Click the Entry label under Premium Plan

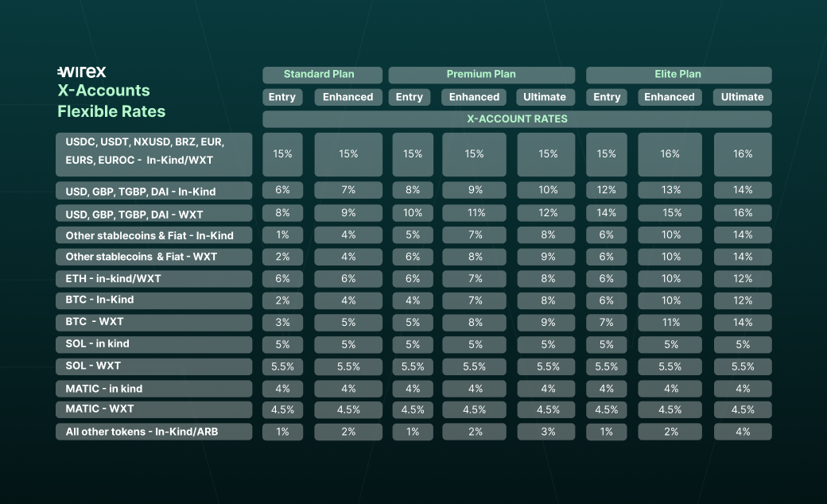tap(410, 97)
